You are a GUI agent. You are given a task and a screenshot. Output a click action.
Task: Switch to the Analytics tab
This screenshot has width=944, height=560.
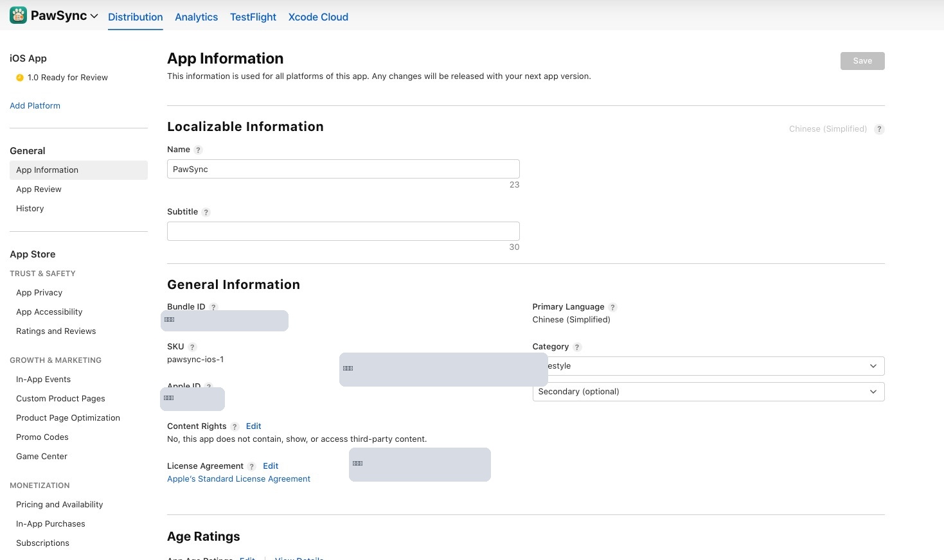196,17
